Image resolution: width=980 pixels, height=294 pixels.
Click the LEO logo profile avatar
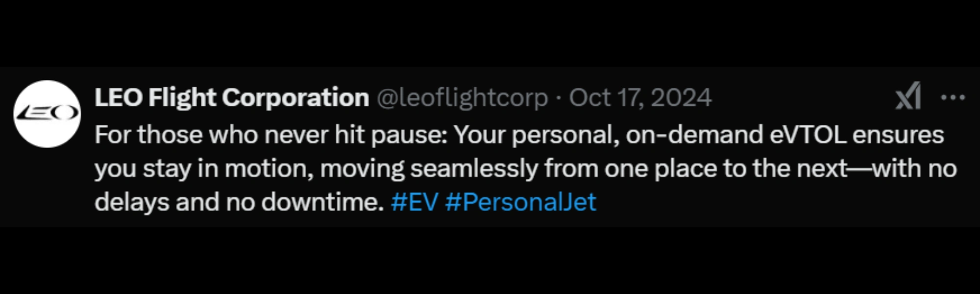coord(47,114)
